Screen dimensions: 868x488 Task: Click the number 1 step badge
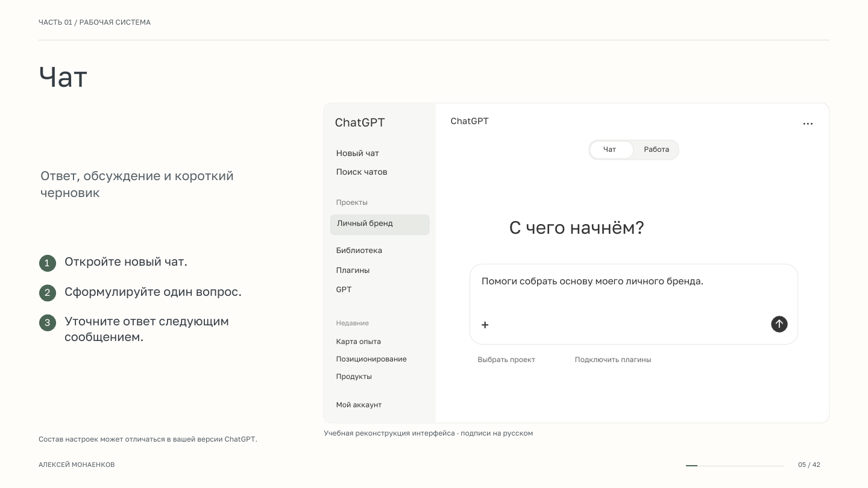(48, 263)
